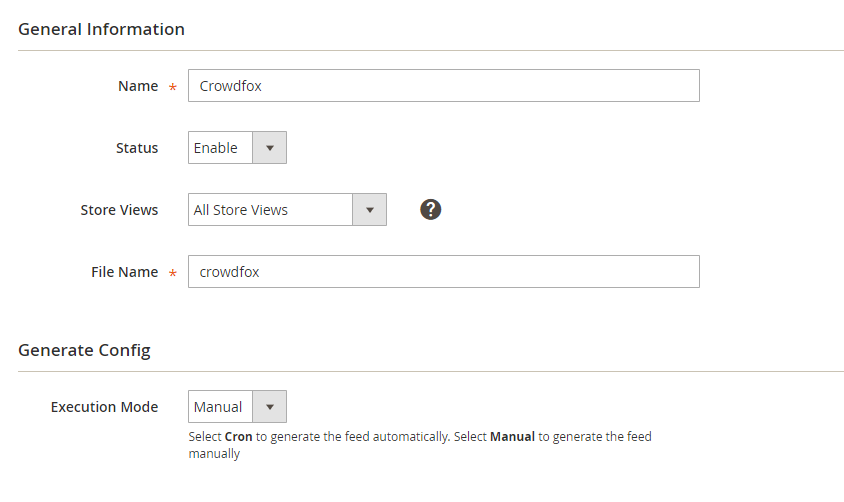Select the Enable value in the Status box
The width and height of the screenshot is (844, 502).
coord(215,147)
